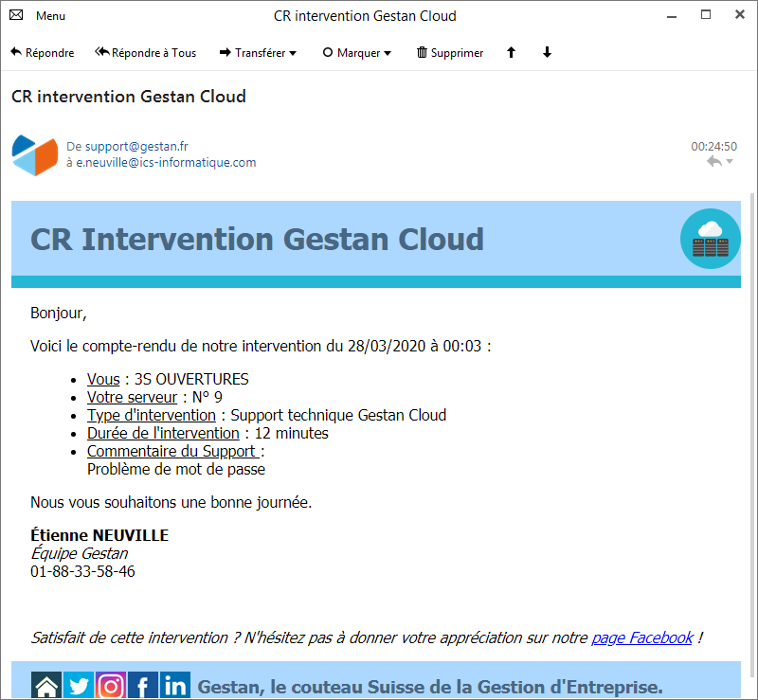Open the Menu in title bar
This screenshot has width=758, height=700.
click(50, 16)
